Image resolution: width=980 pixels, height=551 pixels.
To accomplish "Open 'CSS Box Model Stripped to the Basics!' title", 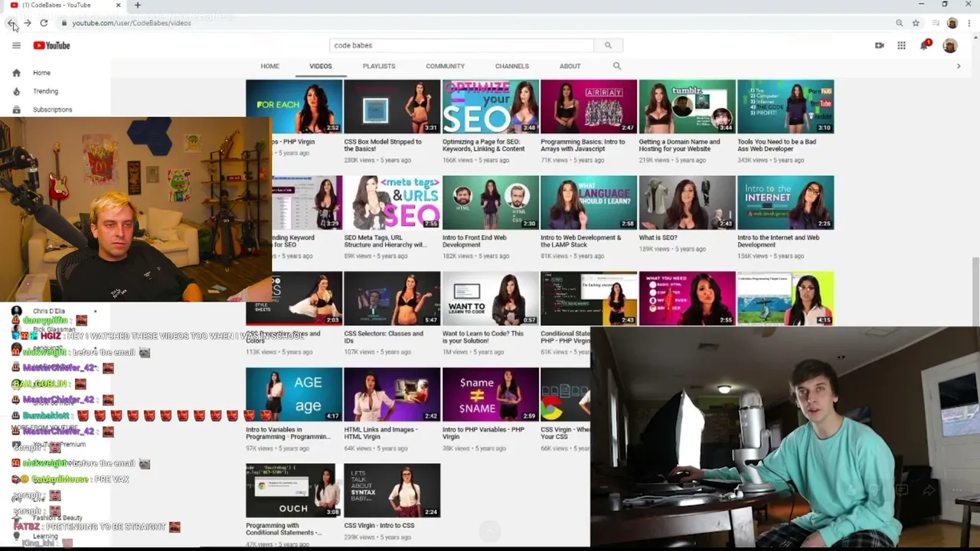I will (x=383, y=145).
